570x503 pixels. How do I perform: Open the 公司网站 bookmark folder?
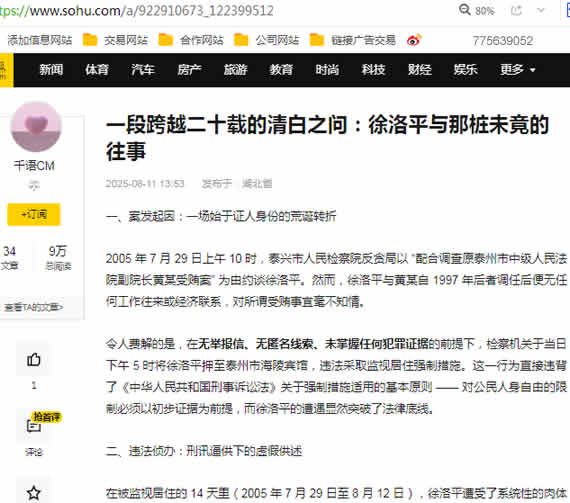point(266,40)
